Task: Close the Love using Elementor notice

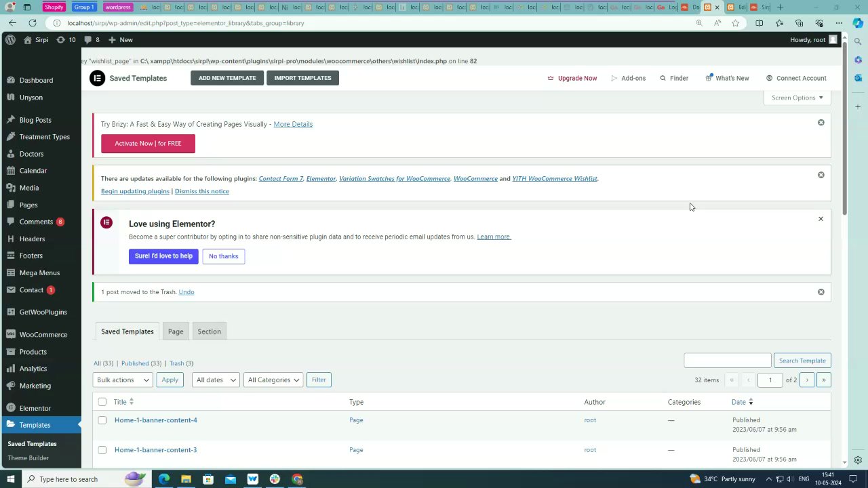Action: (821, 219)
